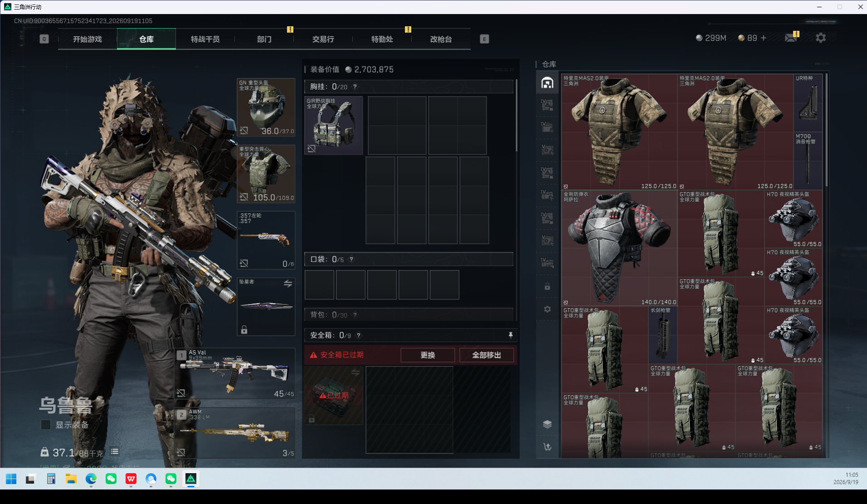Select the AWM sniper rifle slot
The image size is (867, 504).
point(235,433)
